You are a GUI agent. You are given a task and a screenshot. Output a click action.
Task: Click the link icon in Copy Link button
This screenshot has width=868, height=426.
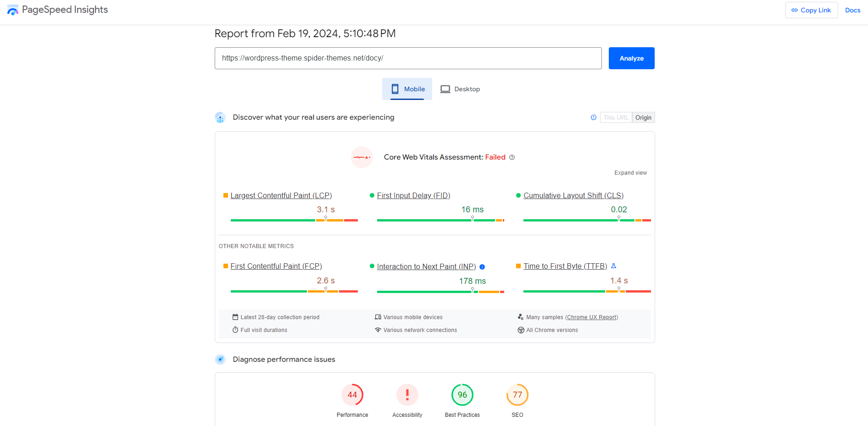coord(795,10)
